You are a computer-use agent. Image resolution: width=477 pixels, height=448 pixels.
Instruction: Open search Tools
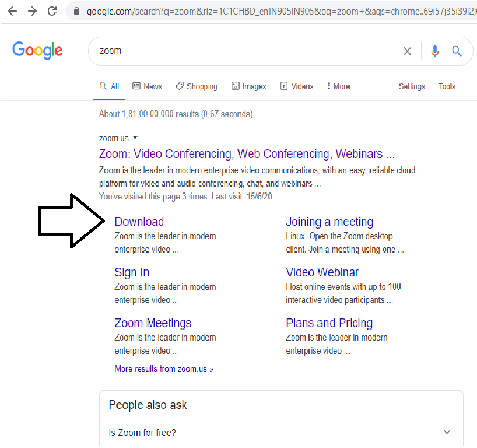coord(447,86)
